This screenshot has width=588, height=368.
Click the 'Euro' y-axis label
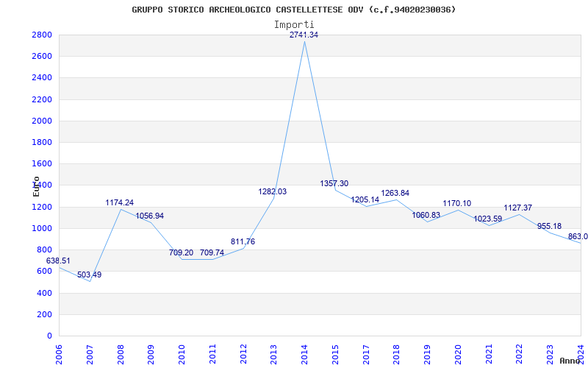click(36, 187)
